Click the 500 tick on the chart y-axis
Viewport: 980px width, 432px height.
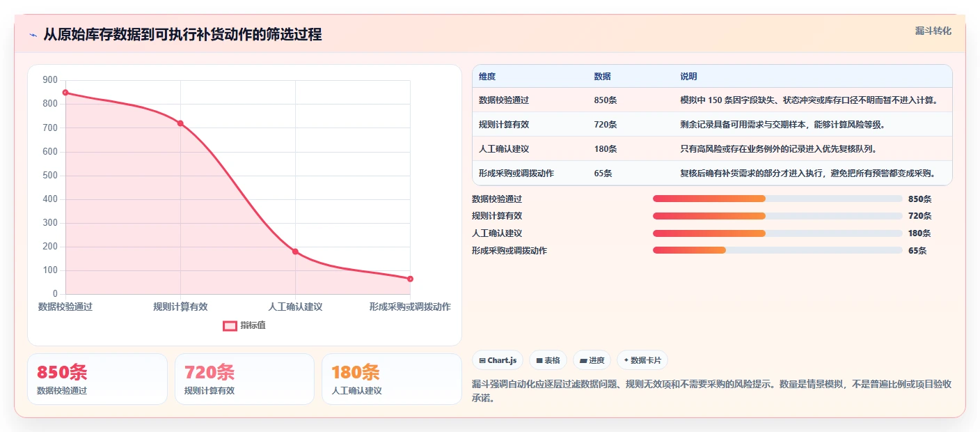pyautogui.click(x=50, y=176)
